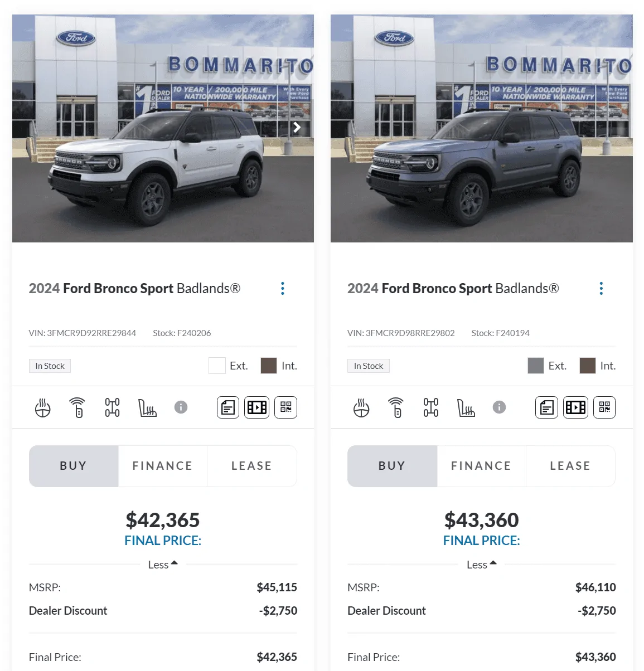Open the title link of the stock F240206 Bronco
This screenshot has width=644, height=671.
134,289
